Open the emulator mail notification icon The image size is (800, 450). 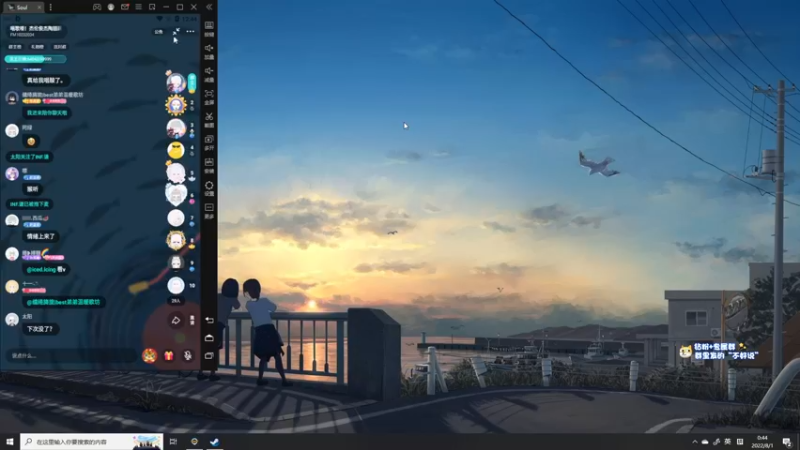click(x=124, y=7)
